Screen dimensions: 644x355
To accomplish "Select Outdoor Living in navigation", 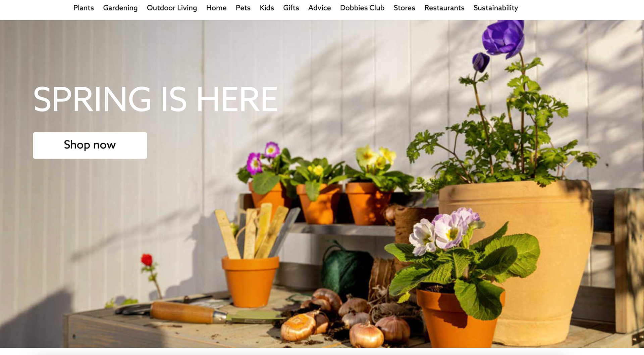I will click(x=172, y=8).
